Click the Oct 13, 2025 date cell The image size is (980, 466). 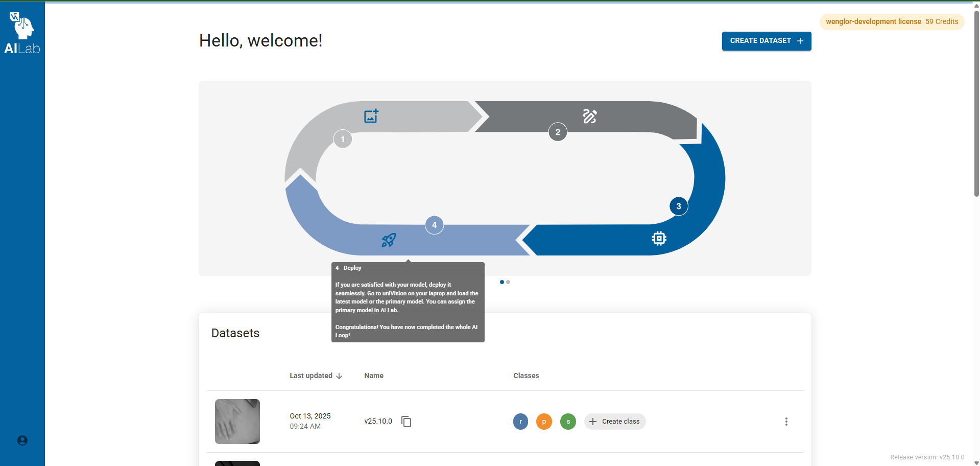tap(310, 416)
